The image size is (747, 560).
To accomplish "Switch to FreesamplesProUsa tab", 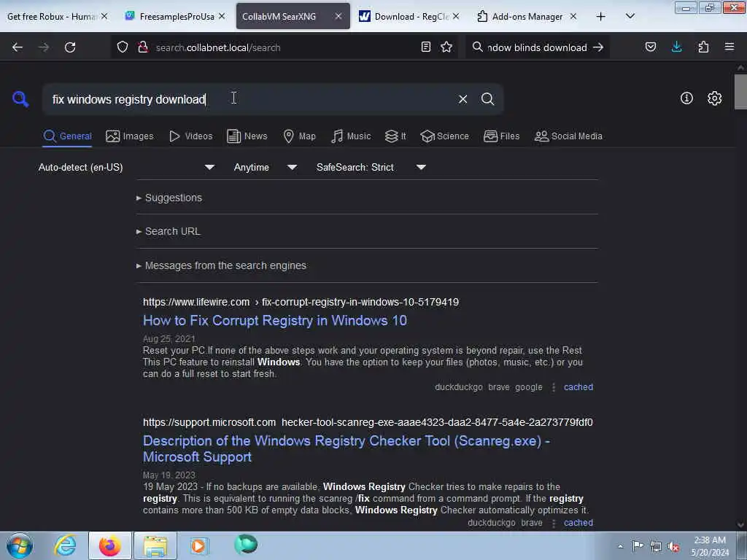I will (177, 16).
